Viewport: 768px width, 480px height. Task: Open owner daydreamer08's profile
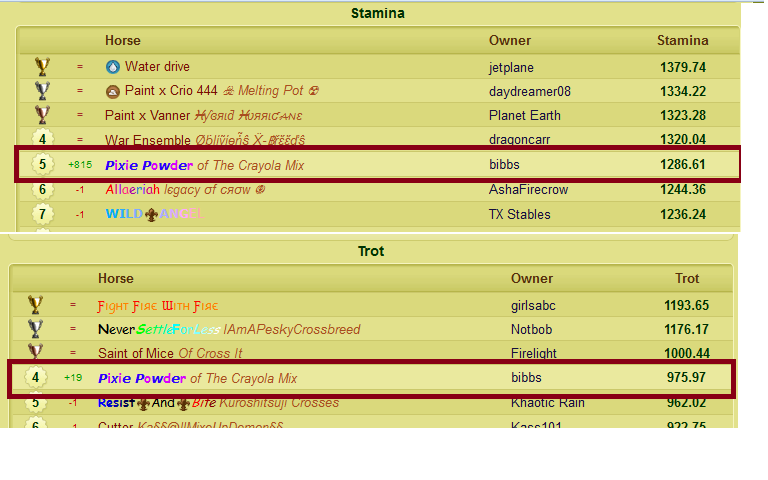(529, 91)
